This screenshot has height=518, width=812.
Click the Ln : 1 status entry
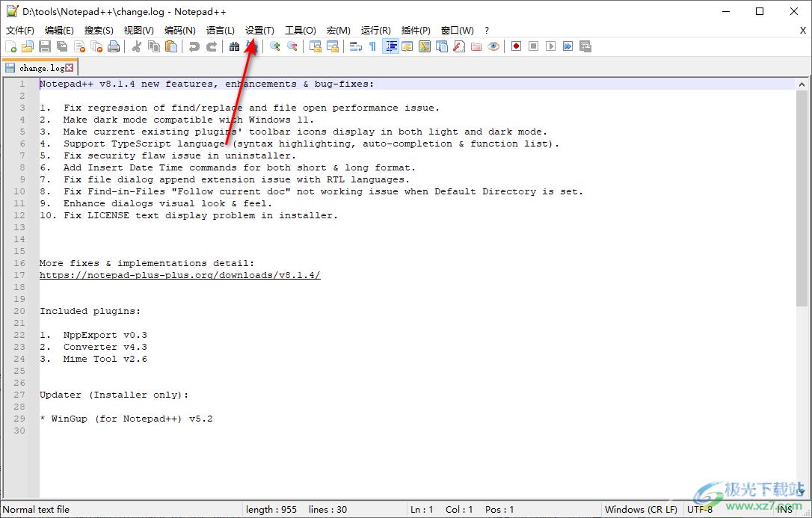(x=422, y=510)
